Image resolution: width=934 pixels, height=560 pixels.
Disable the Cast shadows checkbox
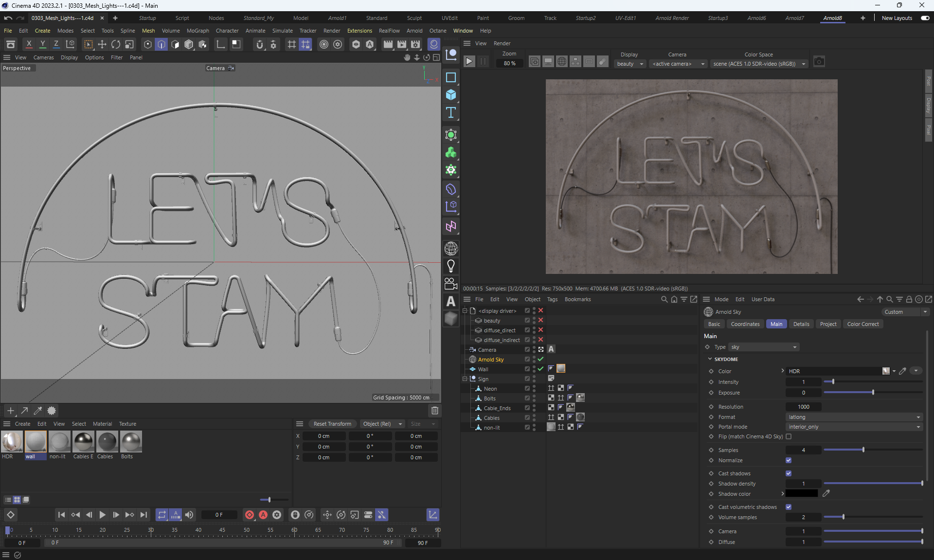[789, 473]
